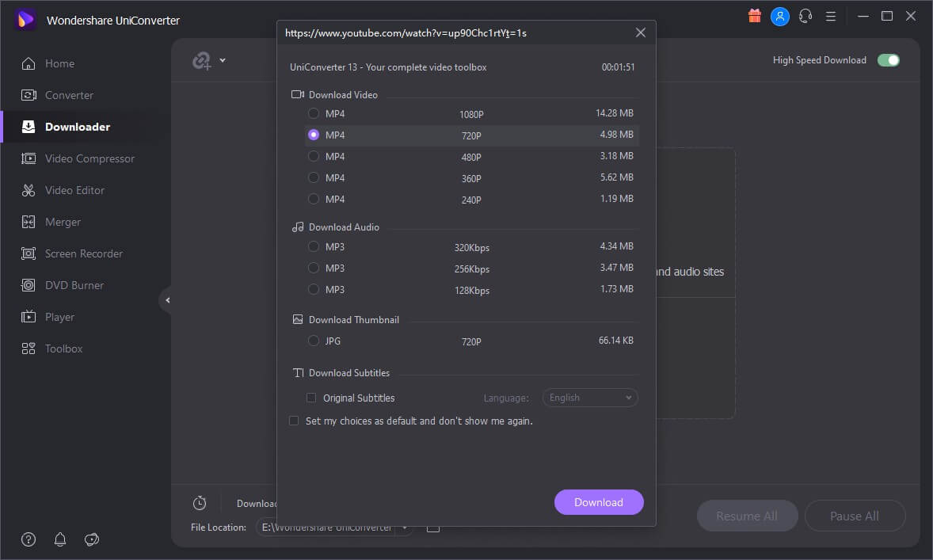
Task: Expand the File Location path dropdown
Action: click(x=405, y=528)
